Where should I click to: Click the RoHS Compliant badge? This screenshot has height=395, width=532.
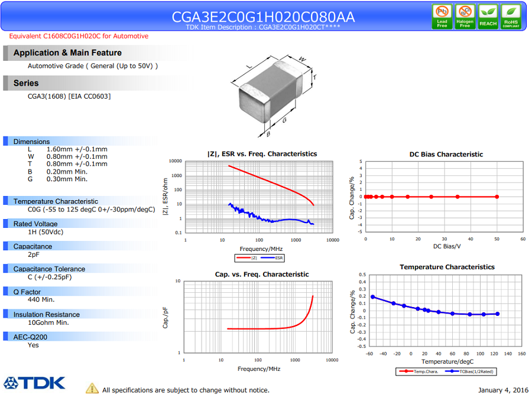point(511,17)
